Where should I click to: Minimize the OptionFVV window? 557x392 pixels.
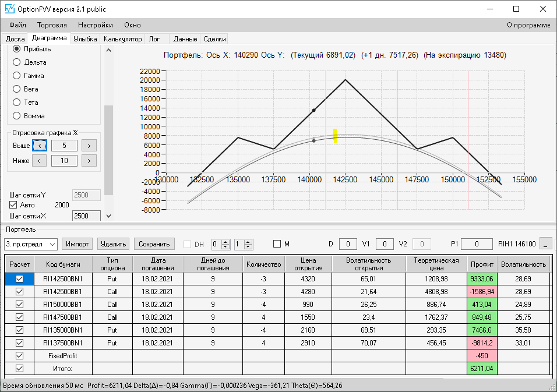[490, 9]
